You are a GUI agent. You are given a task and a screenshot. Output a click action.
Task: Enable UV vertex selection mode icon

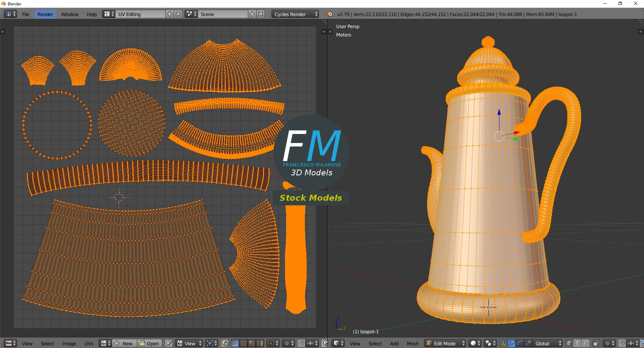[234, 343]
